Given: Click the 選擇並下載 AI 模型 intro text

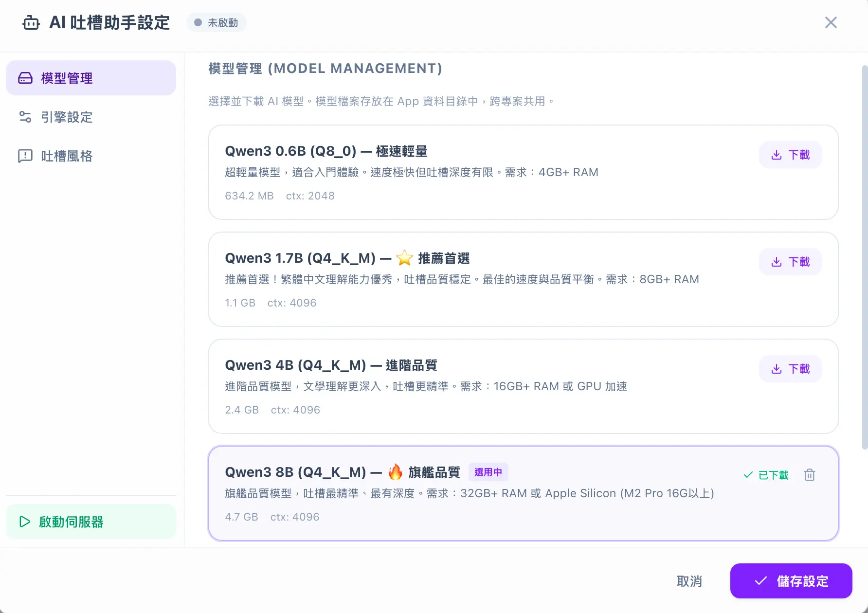Looking at the screenshot, I should [381, 101].
